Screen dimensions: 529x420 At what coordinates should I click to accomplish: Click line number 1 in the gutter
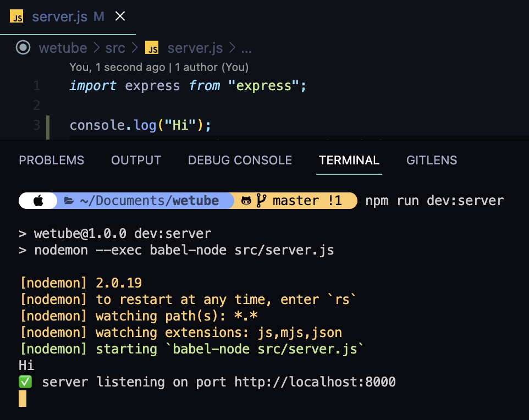coord(37,86)
